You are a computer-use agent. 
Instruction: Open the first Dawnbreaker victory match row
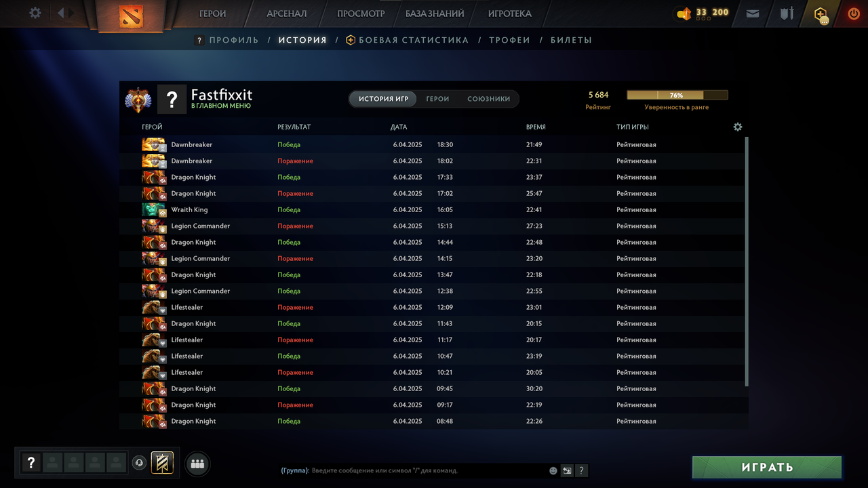pos(434,144)
